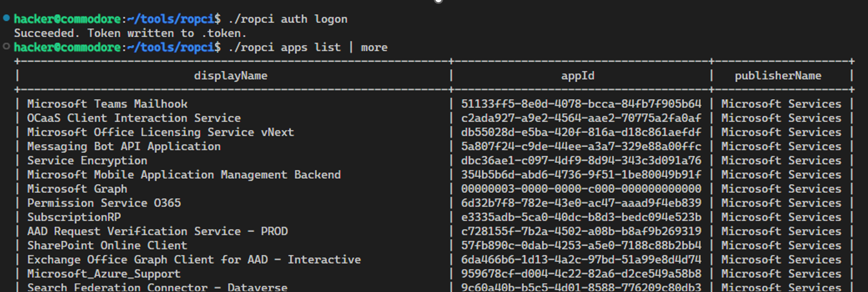Click the AAD Request Verification Service - PROD entry
This screenshot has height=292, width=868.
[157, 231]
